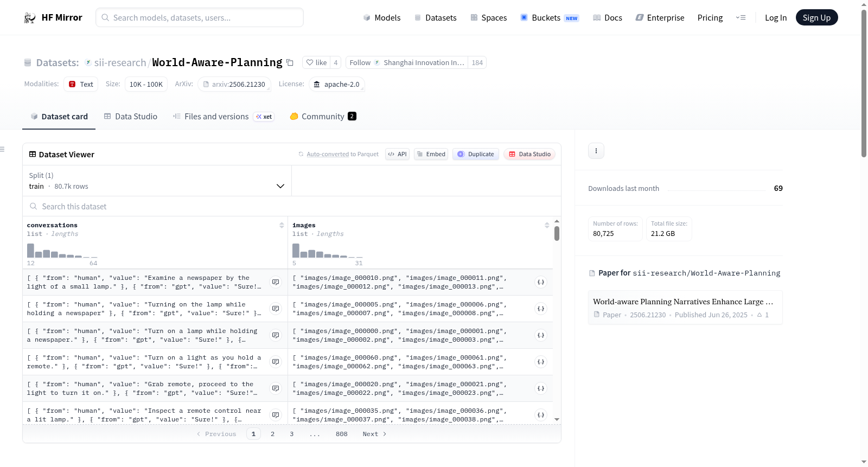Expand JSON for the image_000000.png images cell
Viewport: 868px width, 467px height.
pyautogui.click(x=541, y=335)
